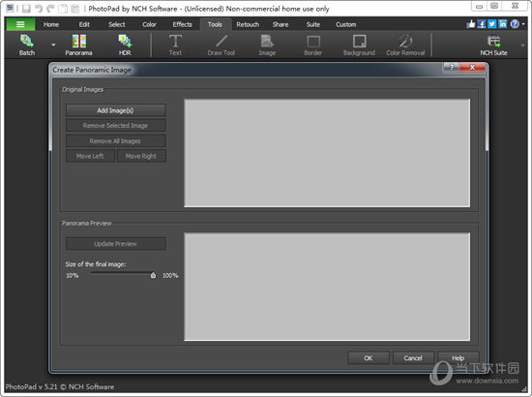Open the Border tool
The image size is (532, 397).
coord(312,45)
